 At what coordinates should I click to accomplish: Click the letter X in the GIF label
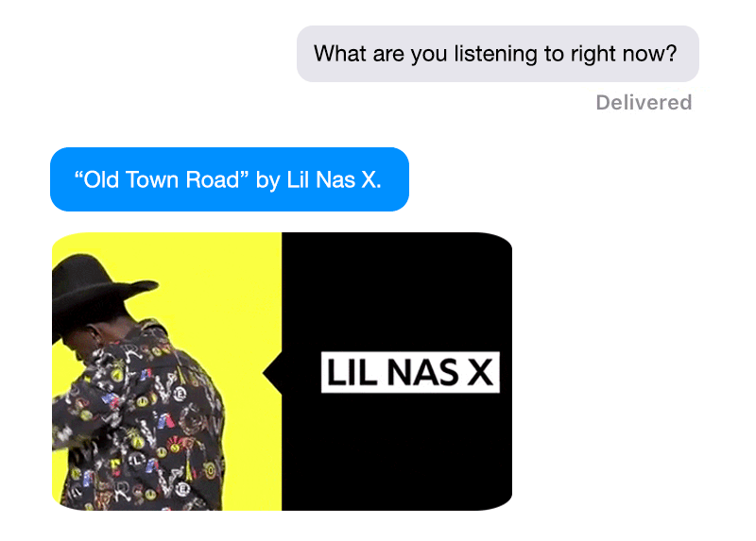(480, 372)
